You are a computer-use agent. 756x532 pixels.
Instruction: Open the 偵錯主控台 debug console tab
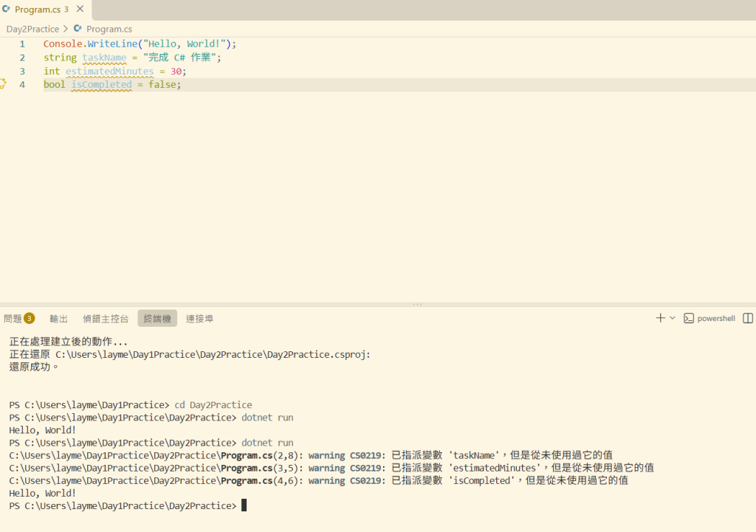(x=106, y=319)
